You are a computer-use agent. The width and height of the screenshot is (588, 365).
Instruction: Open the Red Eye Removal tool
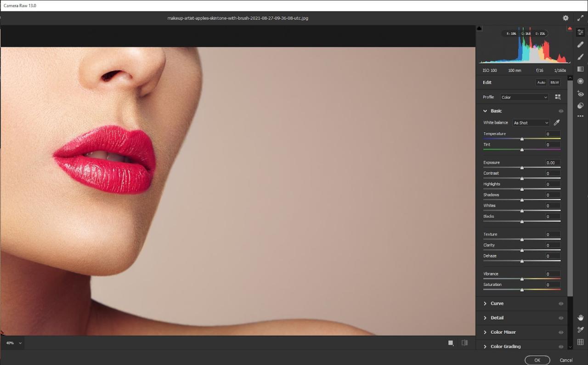580,94
